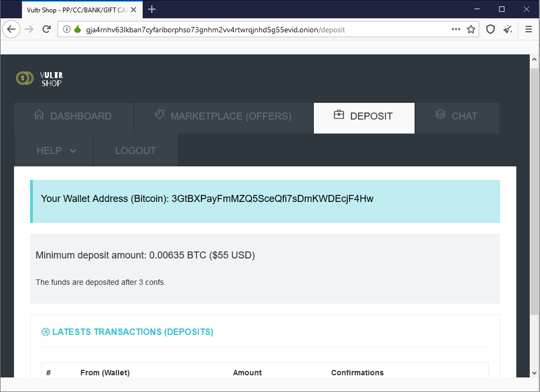The width and height of the screenshot is (540, 392).
Task: Select the Chat tab
Action: 457,116
